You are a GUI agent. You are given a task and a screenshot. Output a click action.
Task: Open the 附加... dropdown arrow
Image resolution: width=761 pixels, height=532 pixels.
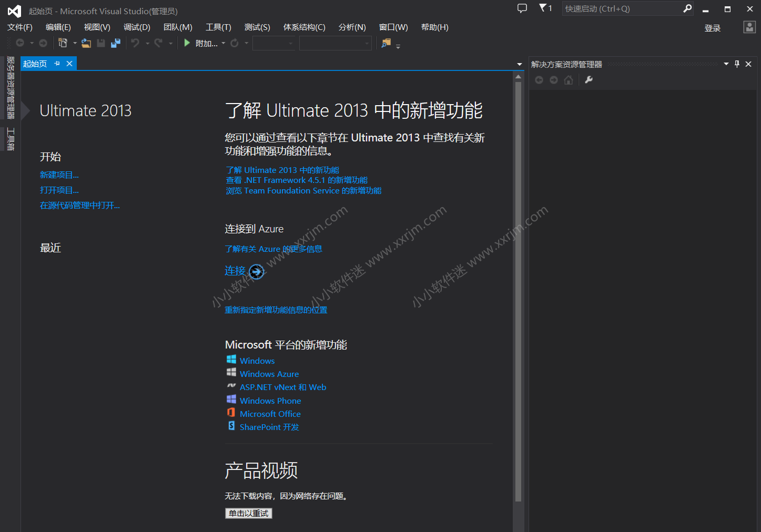coord(224,43)
